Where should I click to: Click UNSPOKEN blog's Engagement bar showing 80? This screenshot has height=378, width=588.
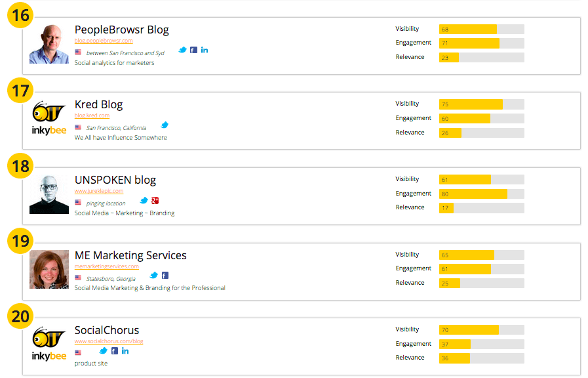click(481, 194)
